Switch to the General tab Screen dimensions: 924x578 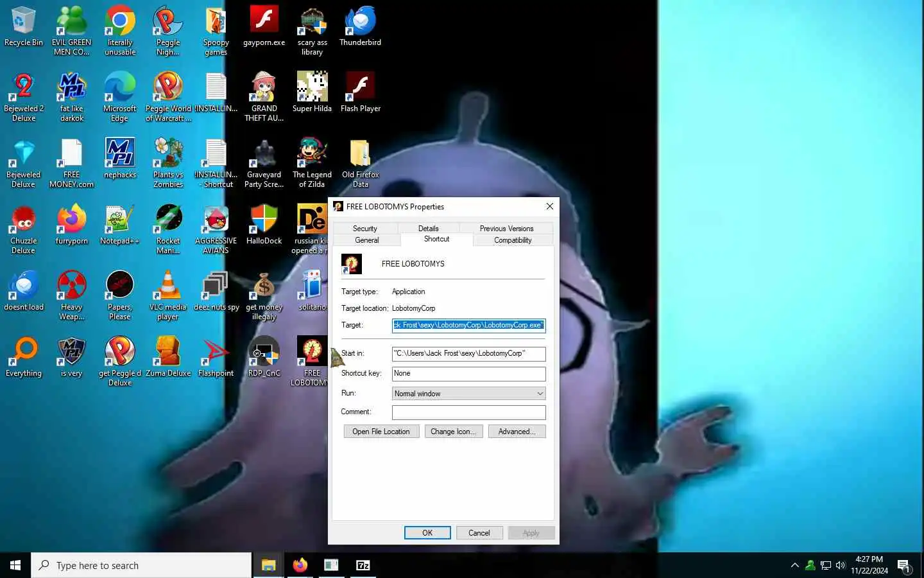tap(367, 240)
